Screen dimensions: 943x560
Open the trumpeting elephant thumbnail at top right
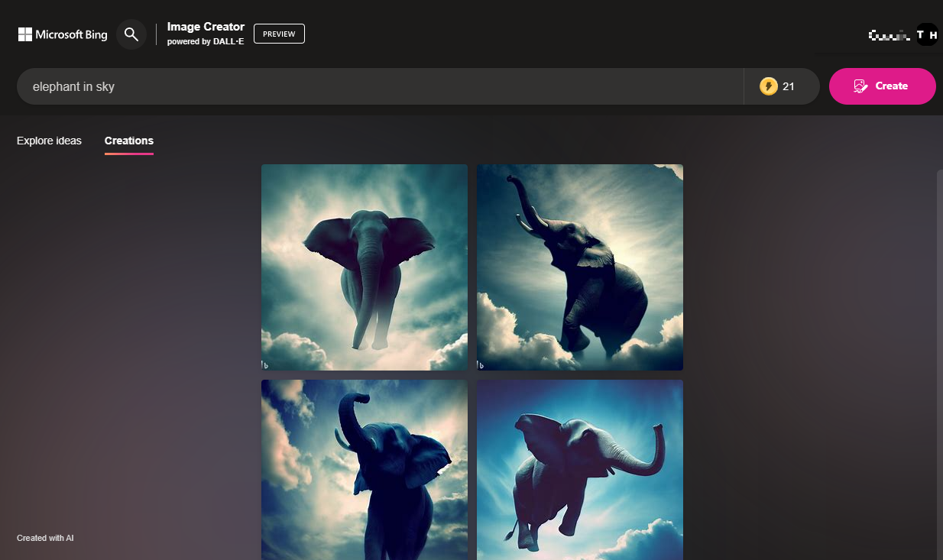579,267
